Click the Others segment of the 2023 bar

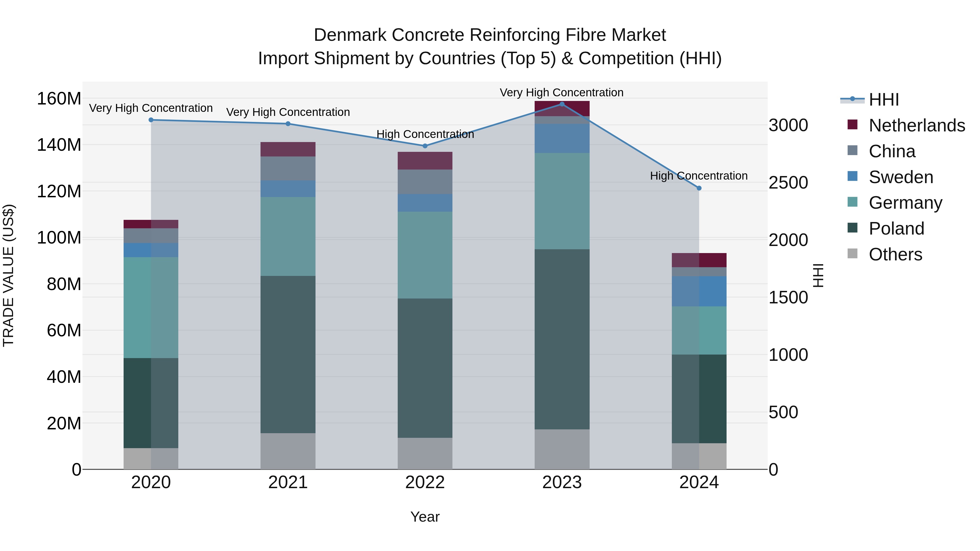tap(562, 450)
